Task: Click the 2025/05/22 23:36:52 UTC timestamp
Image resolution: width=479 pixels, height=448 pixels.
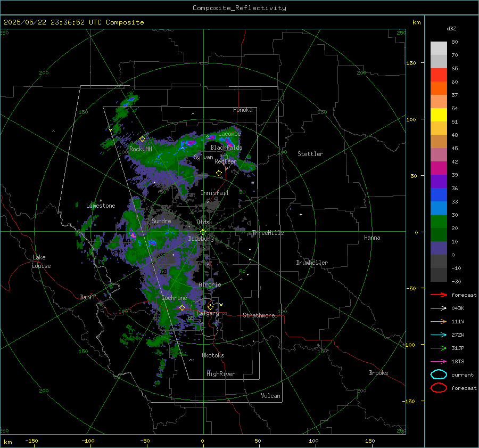Action: point(73,22)
